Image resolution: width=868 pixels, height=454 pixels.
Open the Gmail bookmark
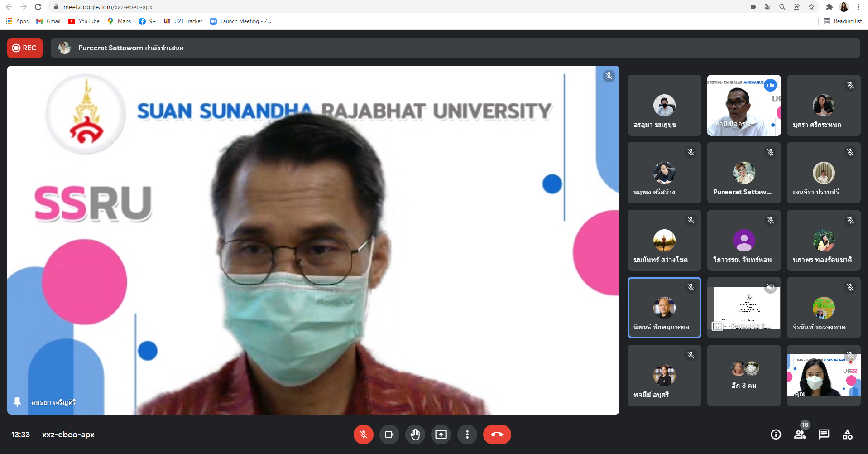(48, 21)
